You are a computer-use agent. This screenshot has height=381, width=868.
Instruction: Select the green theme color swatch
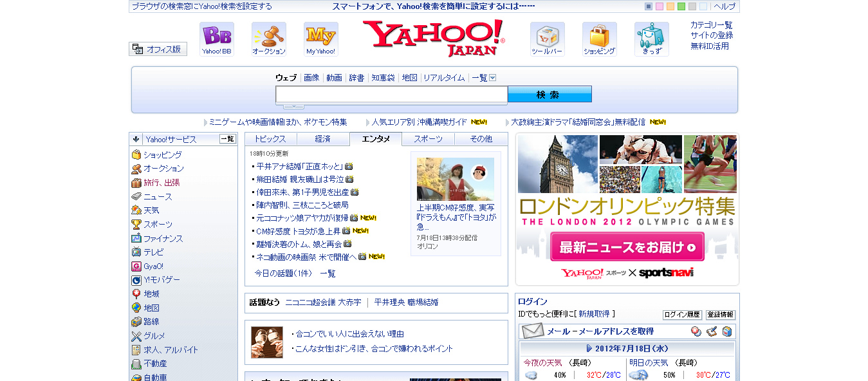tap(681, 6)
